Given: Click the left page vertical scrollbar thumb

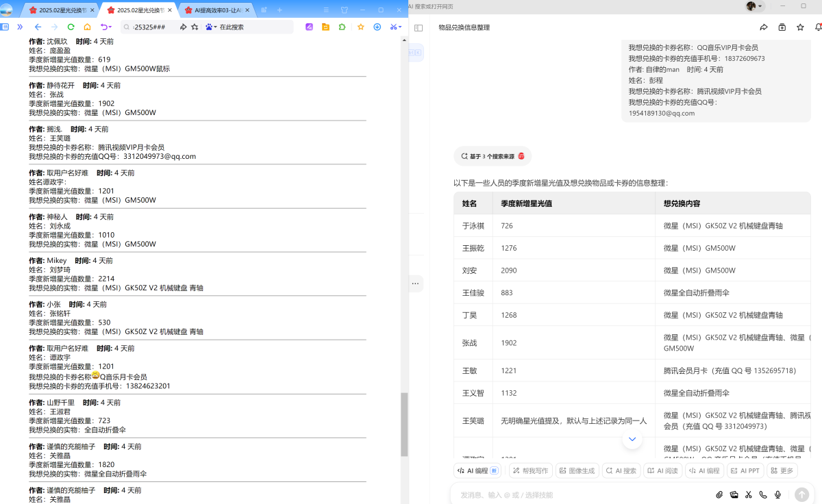Looking at the screenshot, I should click(404, 424).
